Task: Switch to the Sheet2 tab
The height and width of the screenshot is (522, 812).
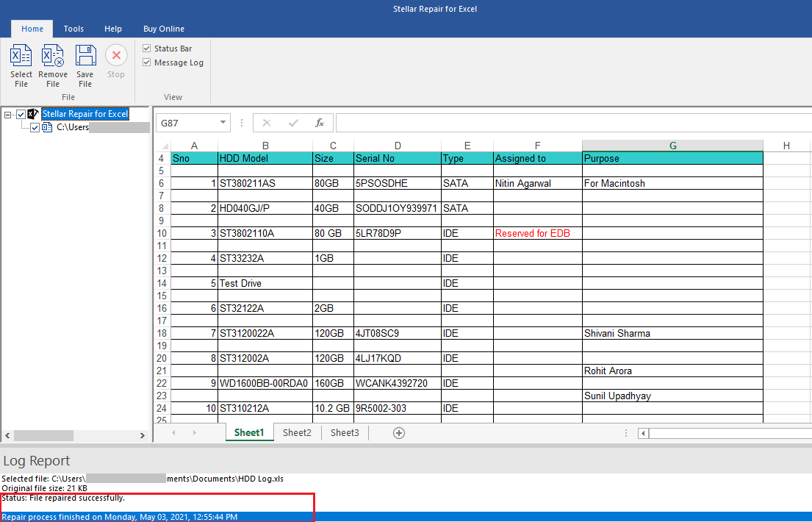Action: 297,433
